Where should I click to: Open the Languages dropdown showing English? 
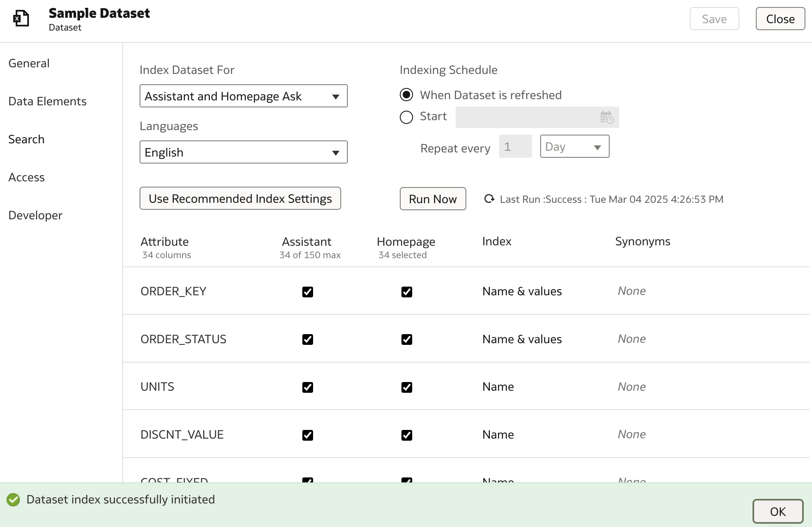click(244, 152)
